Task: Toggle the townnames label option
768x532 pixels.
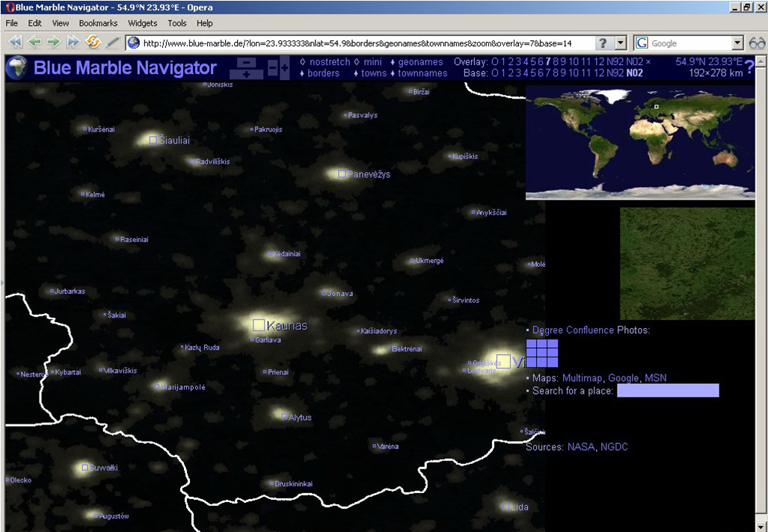Action: 422,73
